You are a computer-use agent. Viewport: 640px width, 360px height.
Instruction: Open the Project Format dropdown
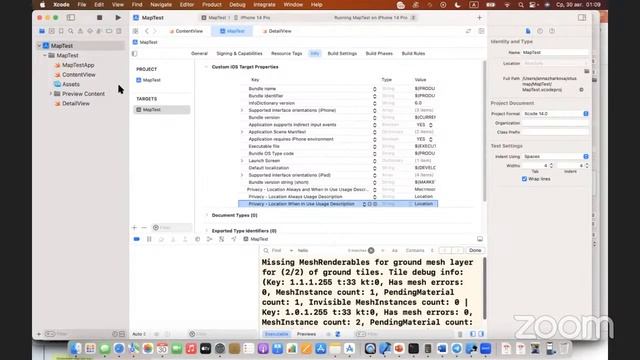(556, 114)
